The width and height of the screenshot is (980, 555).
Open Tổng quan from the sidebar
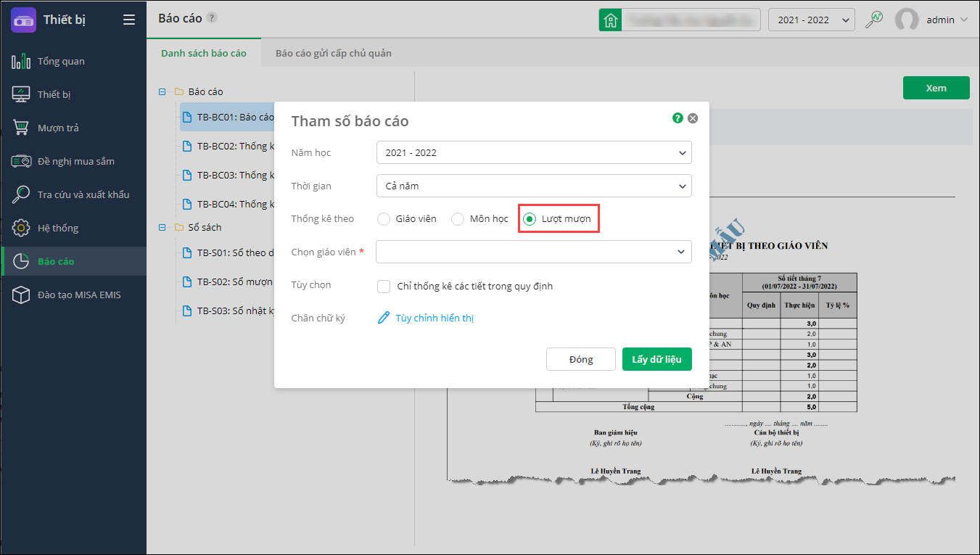(x=73, y=61)
